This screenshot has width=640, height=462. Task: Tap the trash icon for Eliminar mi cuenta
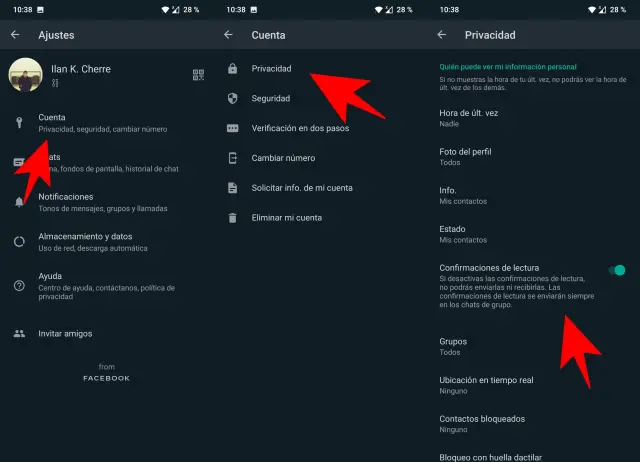[232, 217]
